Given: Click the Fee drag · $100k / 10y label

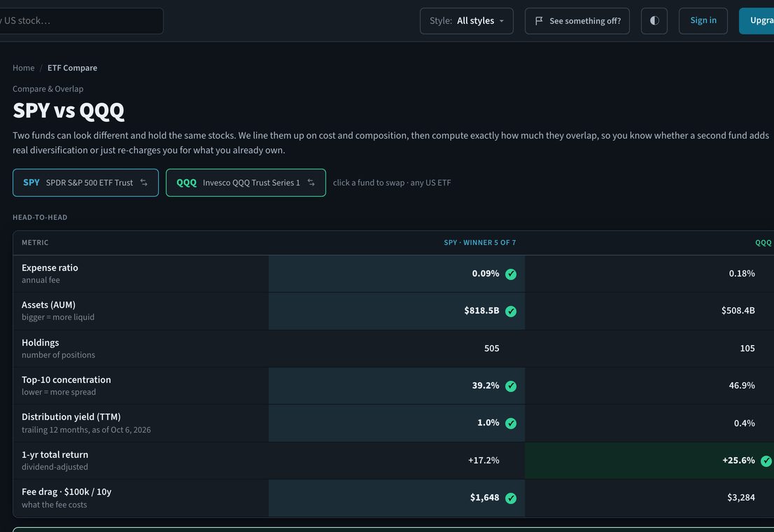Looking at the screenshot, I should (x=66, y=491).
